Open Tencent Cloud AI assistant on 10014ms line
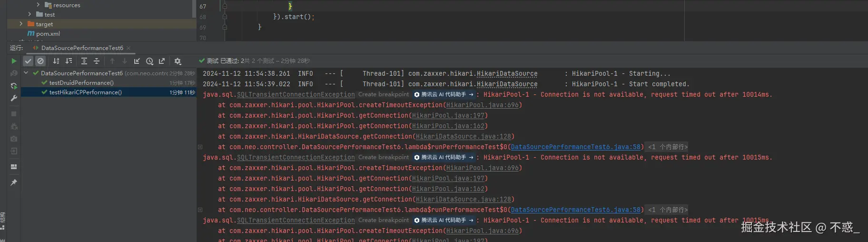 pyautogui.click(x=444, y=94)
